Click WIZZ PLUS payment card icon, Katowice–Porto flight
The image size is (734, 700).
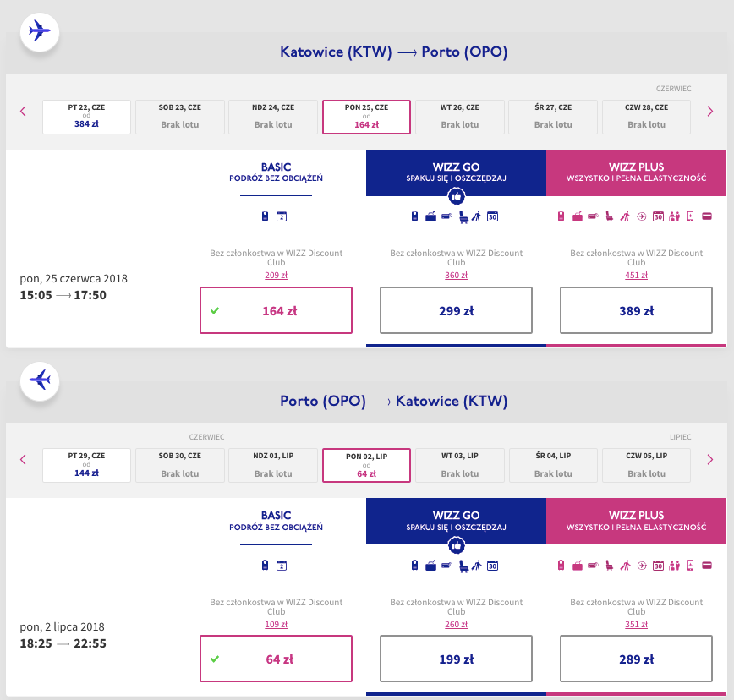pyautogui.click(x=707, y=216)
